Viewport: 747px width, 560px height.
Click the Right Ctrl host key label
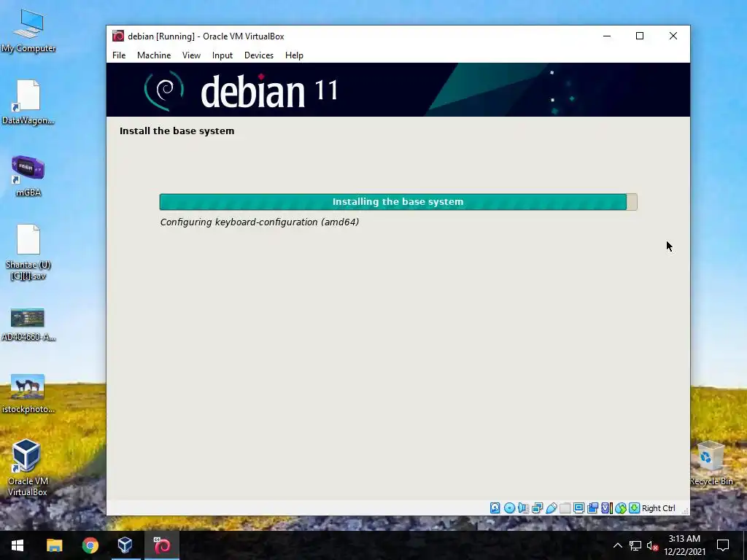click(659, 508)
